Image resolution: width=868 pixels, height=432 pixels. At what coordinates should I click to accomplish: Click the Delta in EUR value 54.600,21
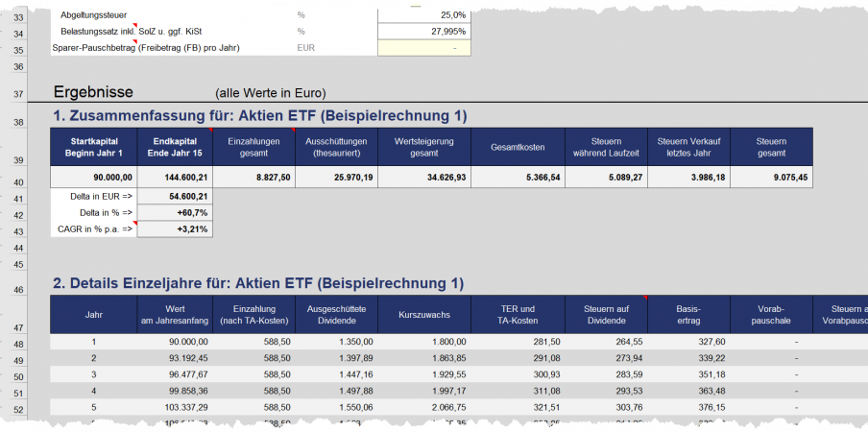175,196
